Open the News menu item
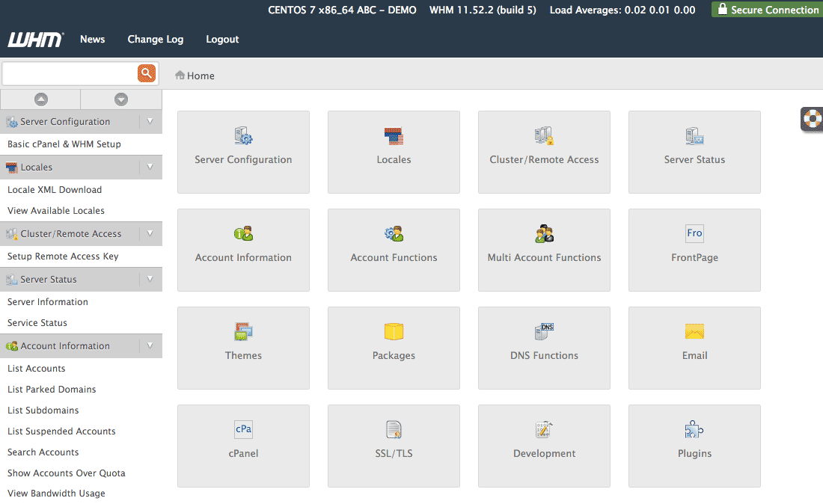Image resolution: width=823 pixels, height=504 pixels. 92,40
